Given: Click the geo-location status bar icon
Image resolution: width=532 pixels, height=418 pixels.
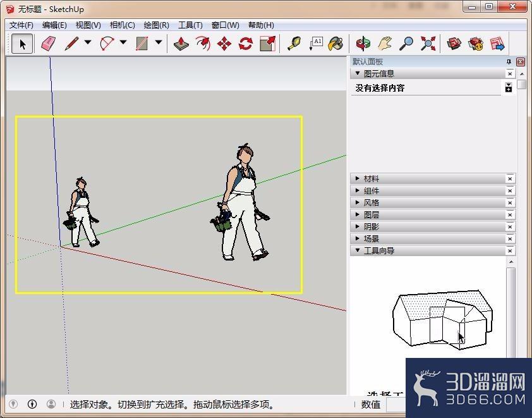Looking at the screenshot, I should point(13,403).
